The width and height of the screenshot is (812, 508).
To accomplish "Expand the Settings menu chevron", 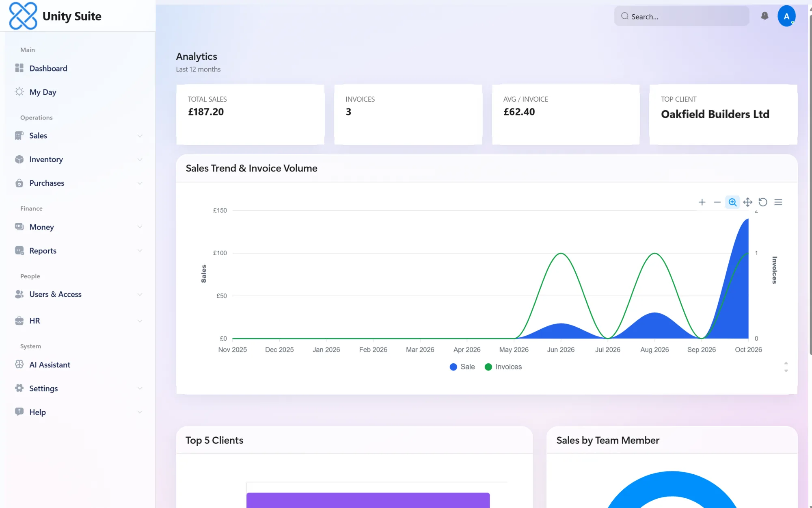I will [x=140, y=388].
